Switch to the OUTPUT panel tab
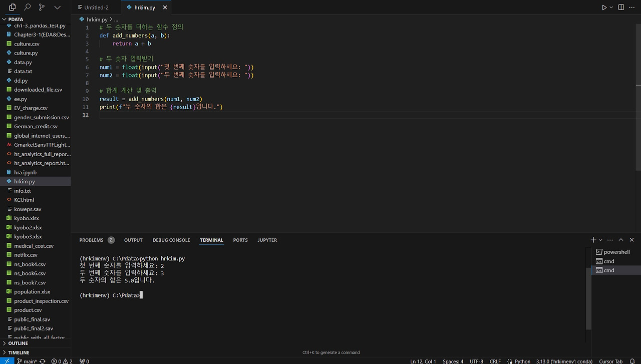Screen dimensions: 641x364 (x=133, y=240)
